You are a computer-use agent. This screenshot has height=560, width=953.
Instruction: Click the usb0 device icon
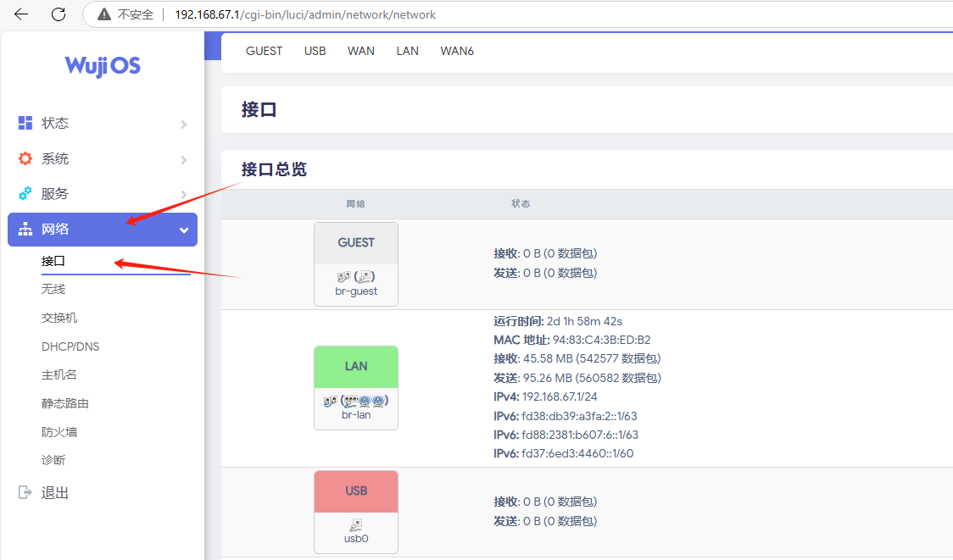[x=356, y=524]
